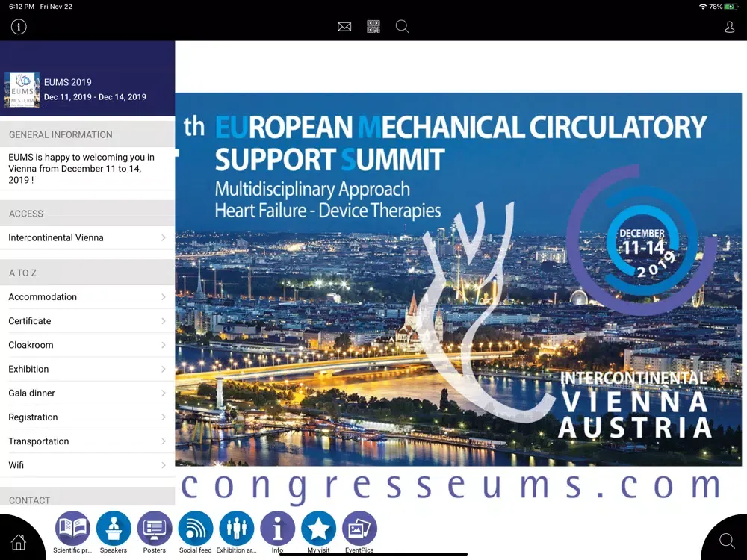Expand the Certificate row chevron
This screenshot has width=747, height=560.
[164, 321]
